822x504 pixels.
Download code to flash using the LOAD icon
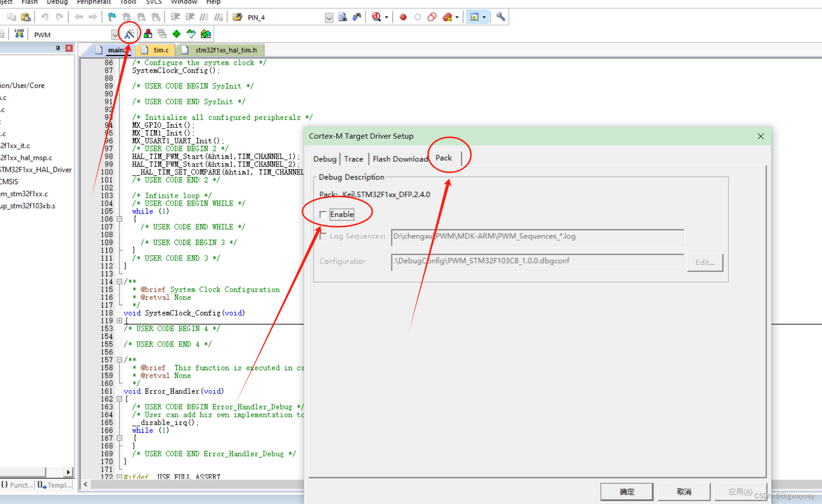[19, 33]
